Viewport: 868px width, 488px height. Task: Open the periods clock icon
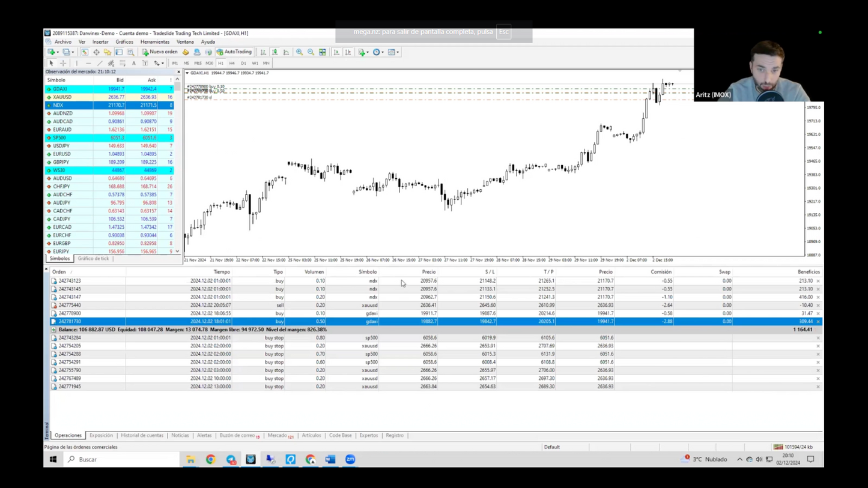tap(377, 52)
